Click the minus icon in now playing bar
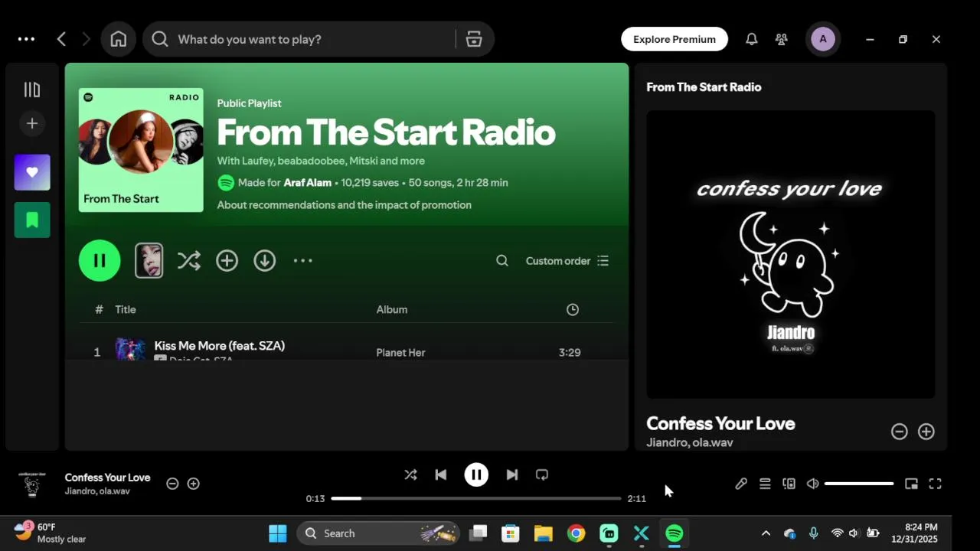This screenshot has width=980, height=551. pos(172,484)
